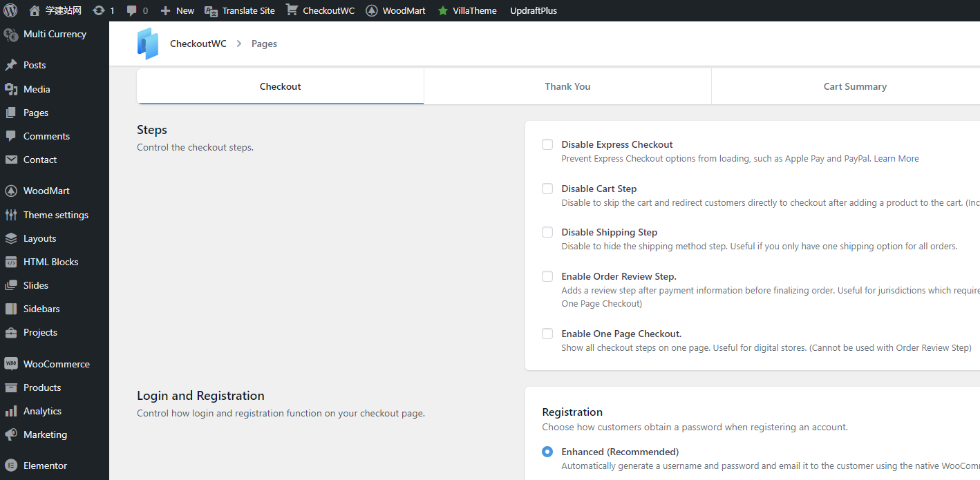980x480 pixels.
Task: Open the Analytics menu label
Action: [42, 411]
